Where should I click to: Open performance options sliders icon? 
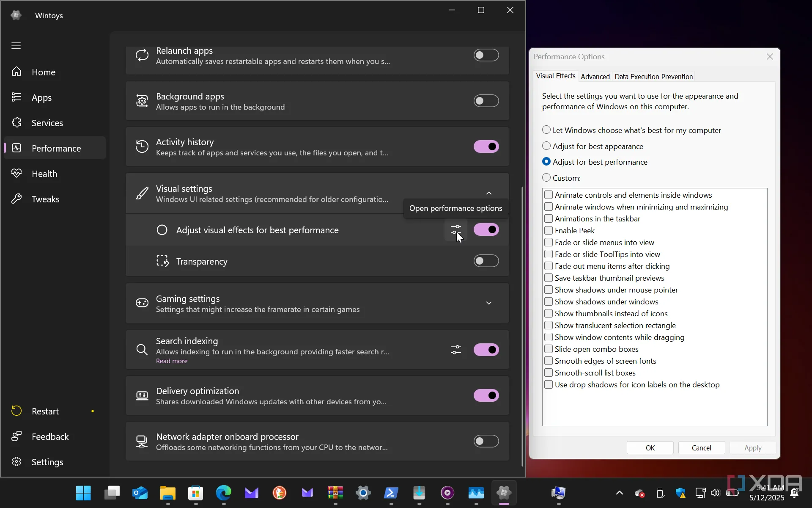coord(455,230)
